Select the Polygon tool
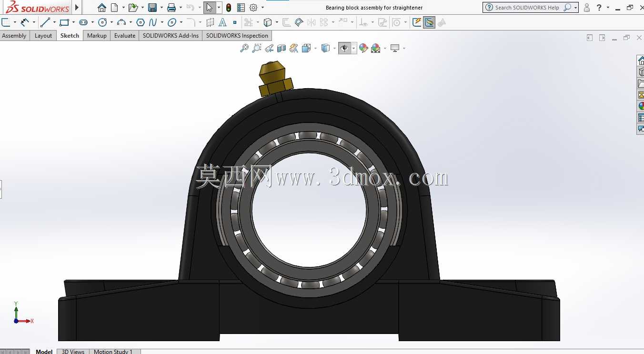This screenshot has height=354, width=644. click(x=141, y=22)
